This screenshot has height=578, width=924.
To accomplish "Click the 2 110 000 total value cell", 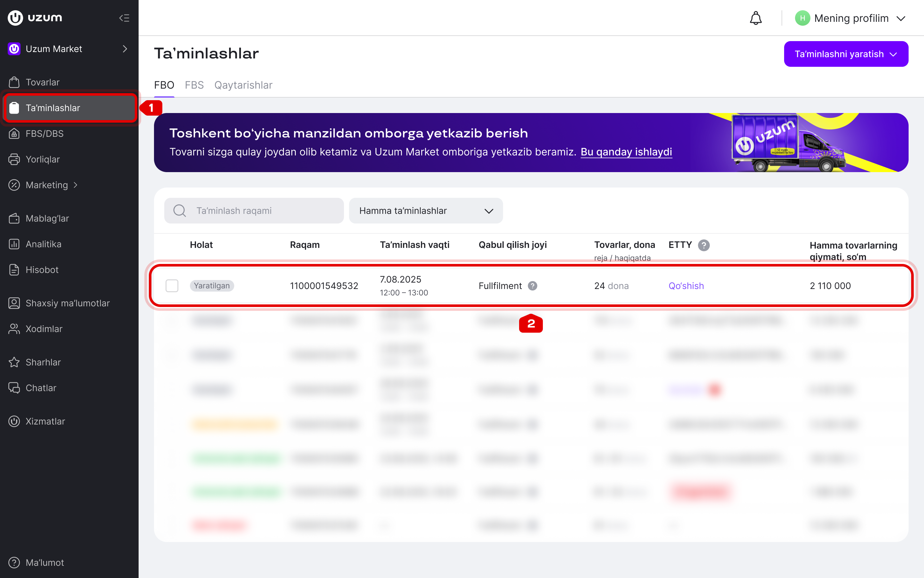I will coord(830,285).
